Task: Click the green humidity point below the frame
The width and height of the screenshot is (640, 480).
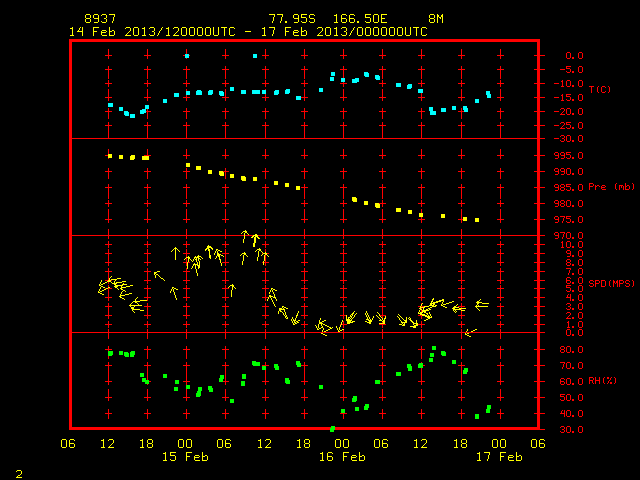Action: [332, 429]
